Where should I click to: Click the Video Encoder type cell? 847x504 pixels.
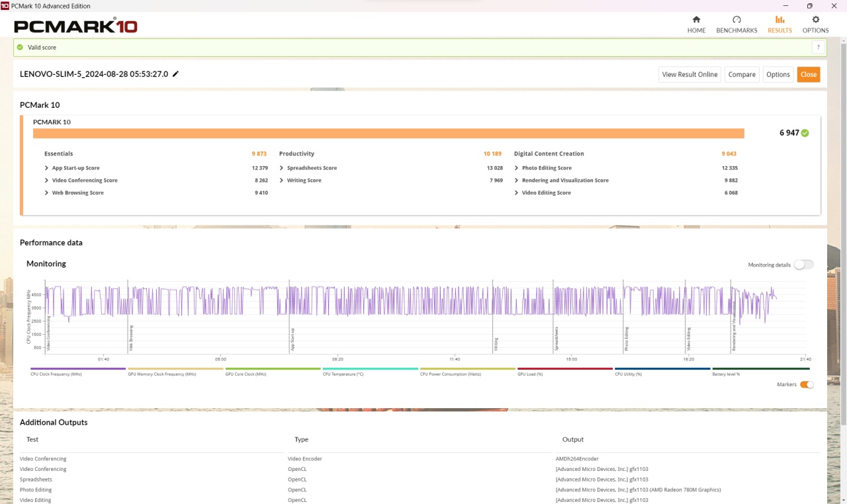click(305, 458)
